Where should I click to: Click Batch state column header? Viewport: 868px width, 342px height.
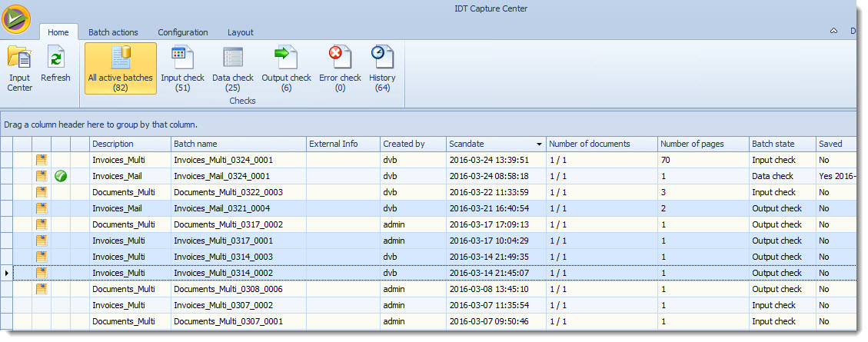782,144
